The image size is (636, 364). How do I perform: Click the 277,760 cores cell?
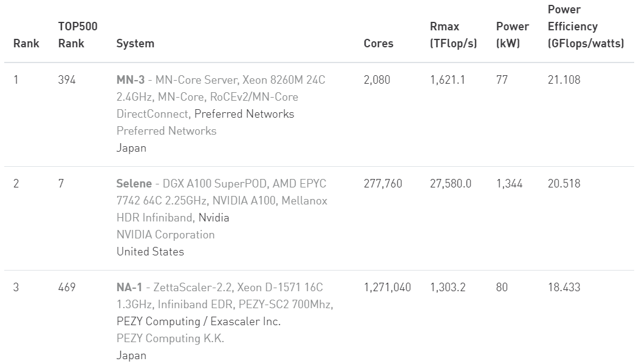point(383,184)
